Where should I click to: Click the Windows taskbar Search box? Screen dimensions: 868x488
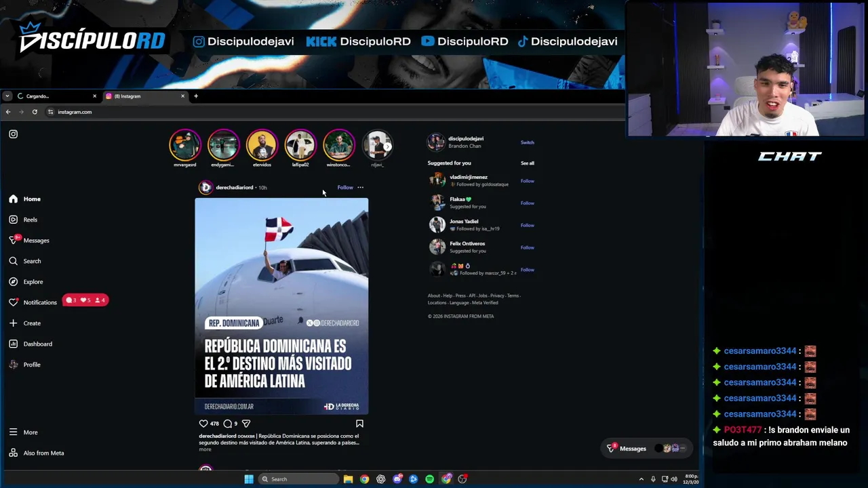[x=298, y=479]
